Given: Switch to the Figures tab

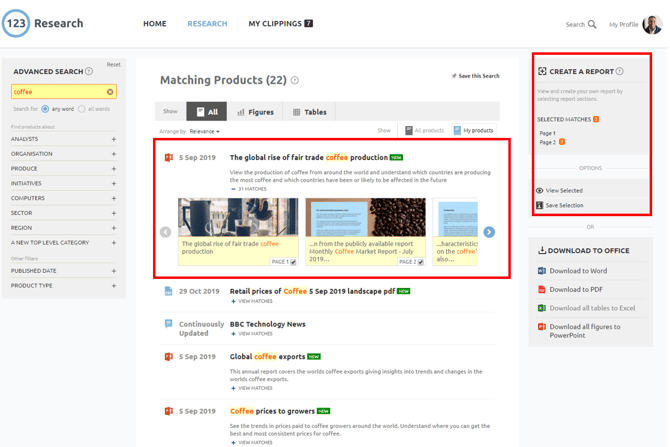Looking at the screenshot, I should point(255,112).
